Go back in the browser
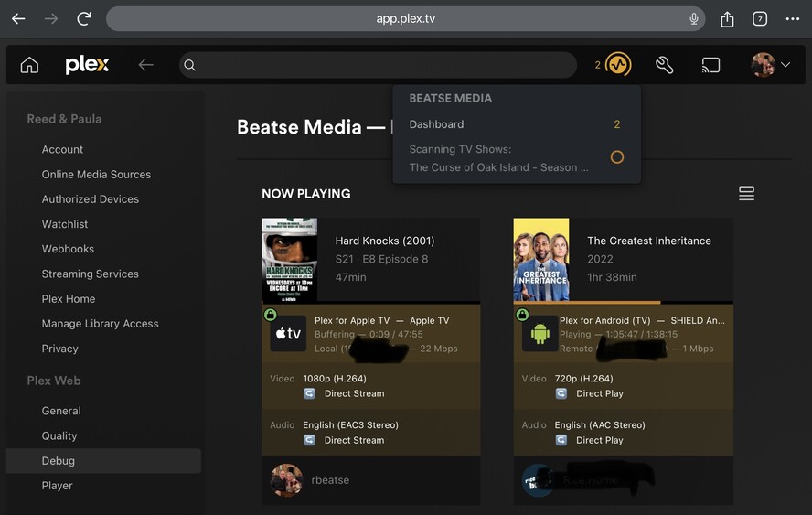The height and width of the screenshot is (515, 812). 18,19
